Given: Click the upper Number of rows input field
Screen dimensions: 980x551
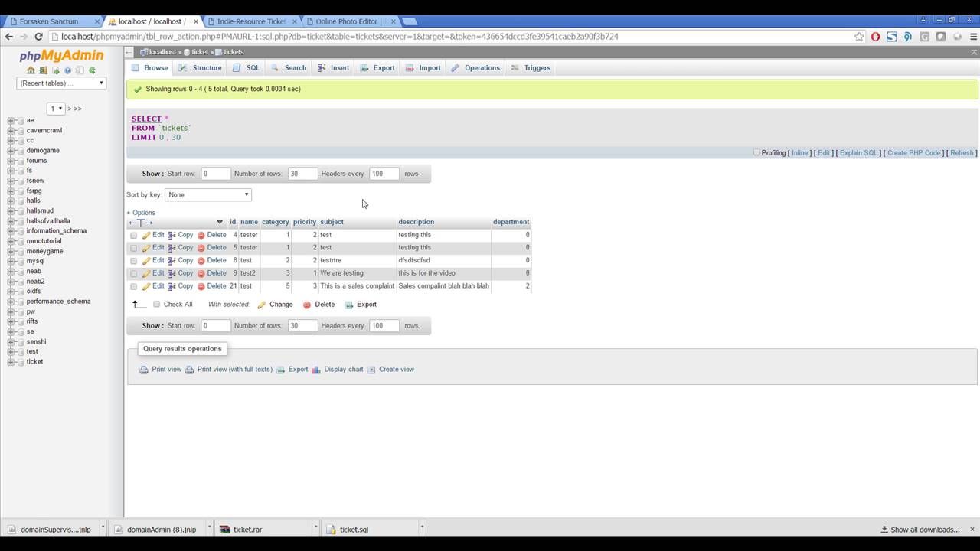Looking at the screenshot, I should pyautogui.click(x=302, y=174).
